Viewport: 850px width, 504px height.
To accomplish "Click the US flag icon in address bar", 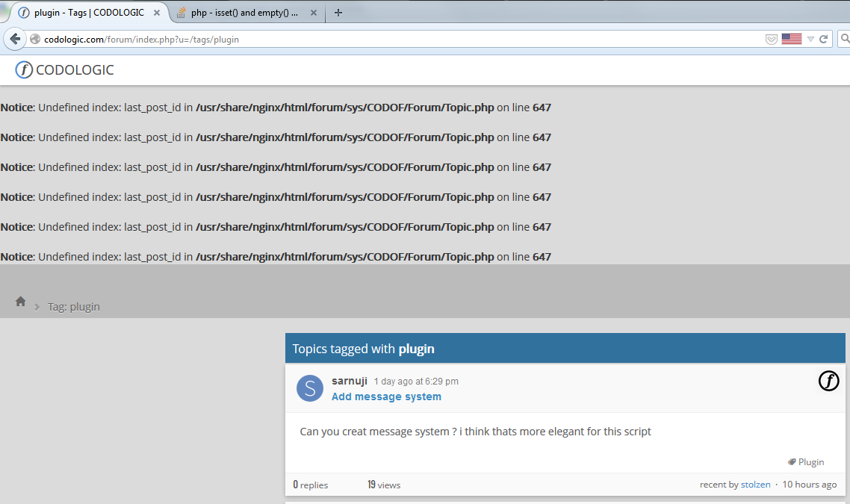I will pyautogui.click(x=792, y=39).
